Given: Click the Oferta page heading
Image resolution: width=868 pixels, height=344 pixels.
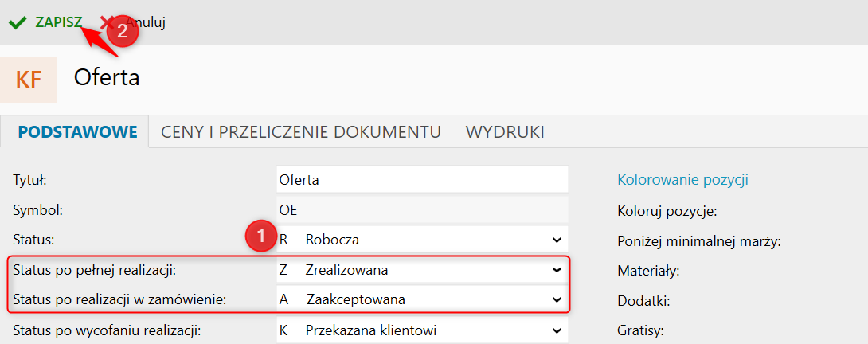Looking at the screenshot, I should (107, 78).
